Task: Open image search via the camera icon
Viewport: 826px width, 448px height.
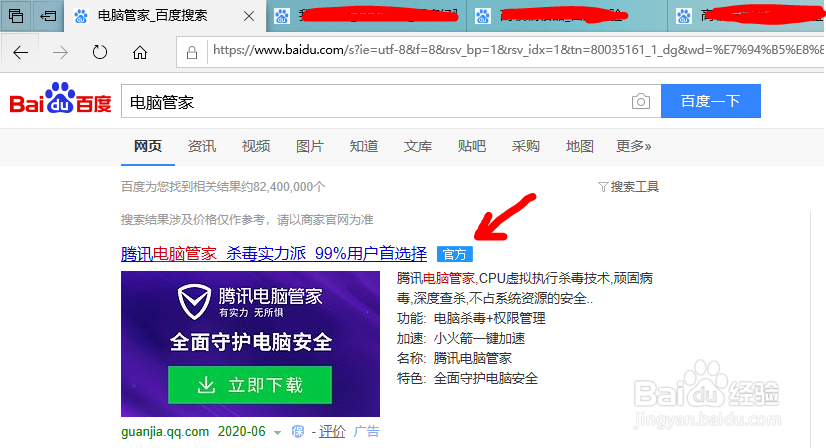Action: tap(641, 101)
